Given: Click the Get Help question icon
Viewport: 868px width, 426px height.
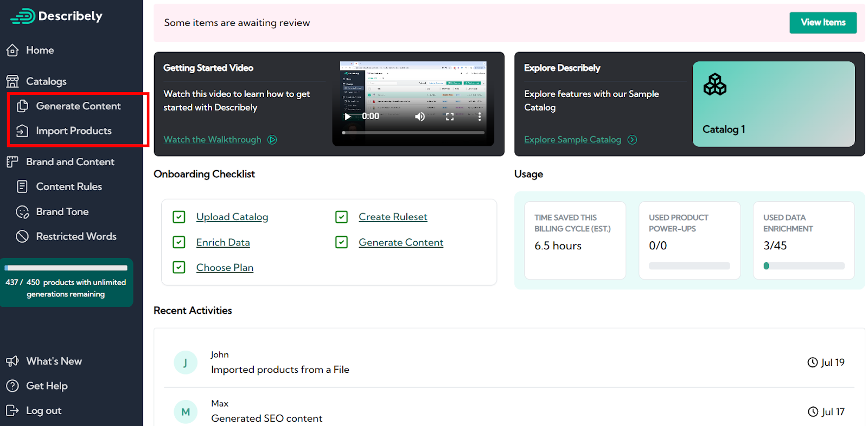Looking at the screenshot, I should click(x=12, y=386).
